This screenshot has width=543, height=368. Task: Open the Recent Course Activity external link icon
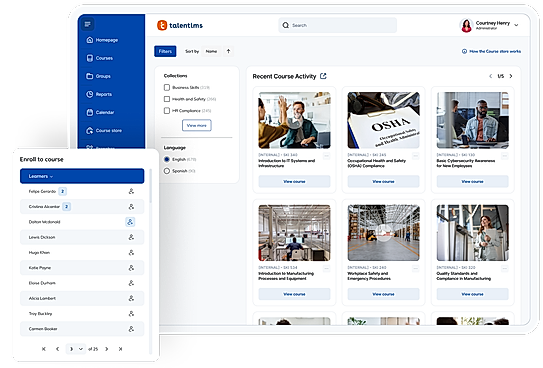(x=323, y=76)
